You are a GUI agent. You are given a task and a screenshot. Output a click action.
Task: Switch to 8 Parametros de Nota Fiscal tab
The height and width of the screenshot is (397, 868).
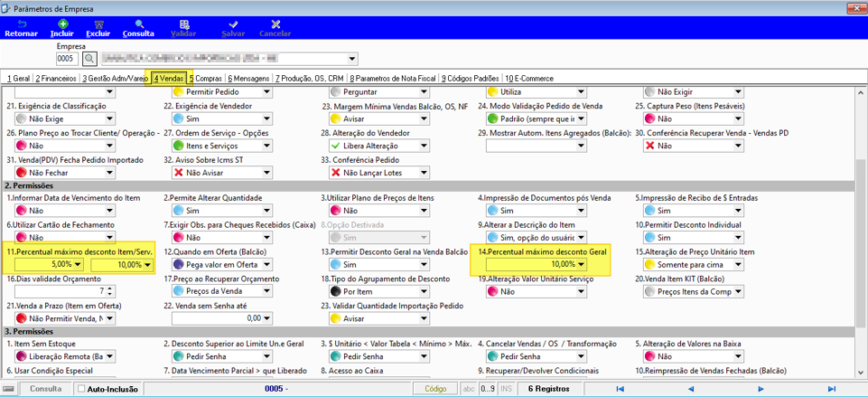tap(393, 78)
